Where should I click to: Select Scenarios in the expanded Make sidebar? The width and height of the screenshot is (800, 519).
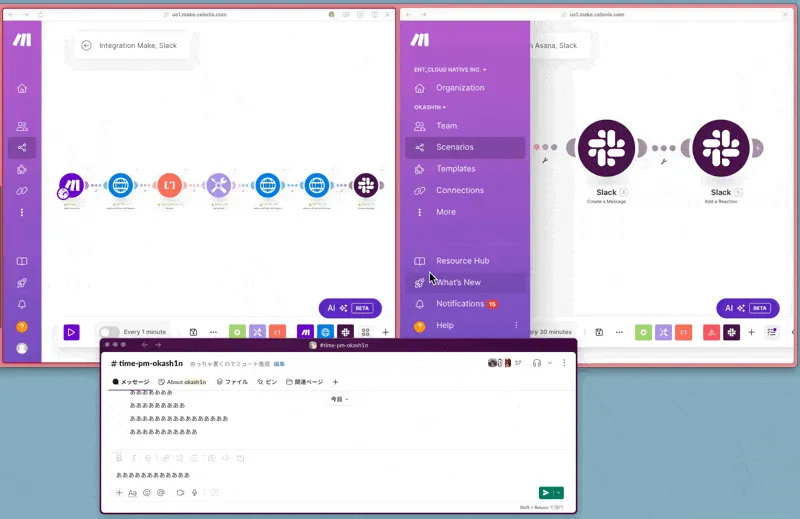pyautogui.click(x=465, y=147)
